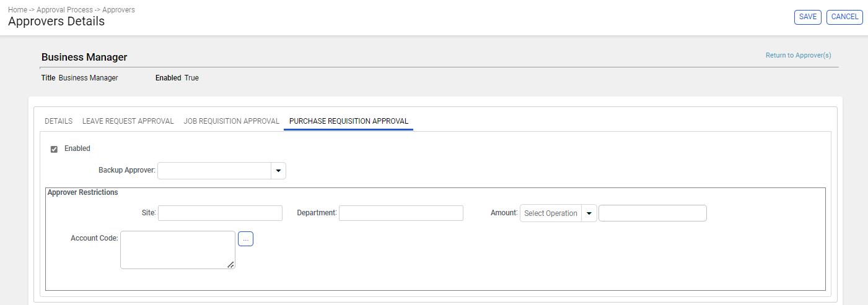The image size is (868, 305).
Task: Cancel editing the approver details
Action: click(844, 17)
